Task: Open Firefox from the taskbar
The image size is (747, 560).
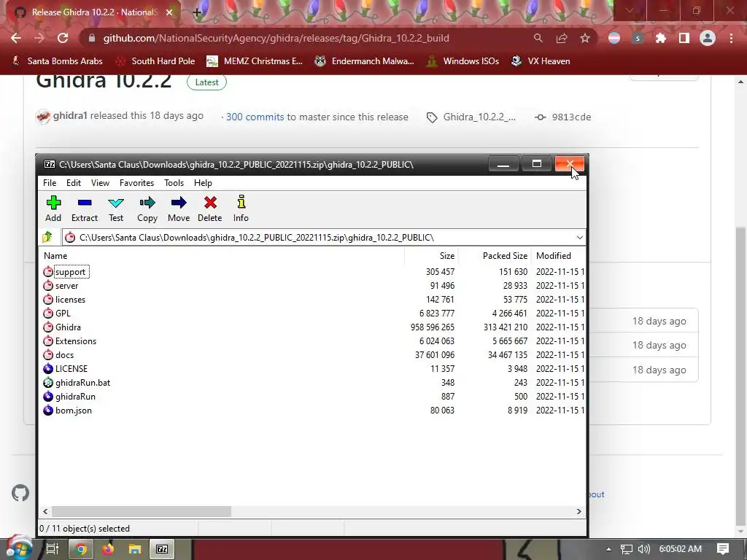Action: 108,549
